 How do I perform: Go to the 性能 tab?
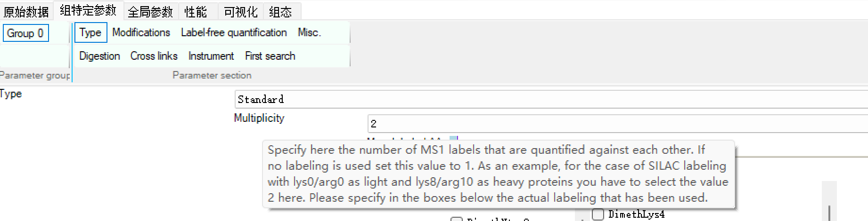click(x=196, y=11)
